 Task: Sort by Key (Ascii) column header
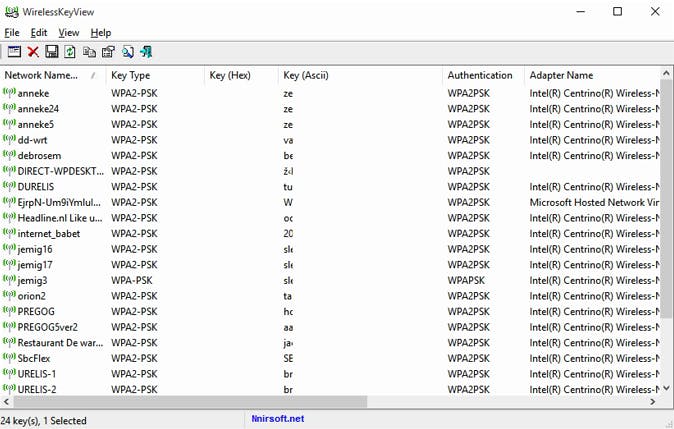(x=360, y=75)
